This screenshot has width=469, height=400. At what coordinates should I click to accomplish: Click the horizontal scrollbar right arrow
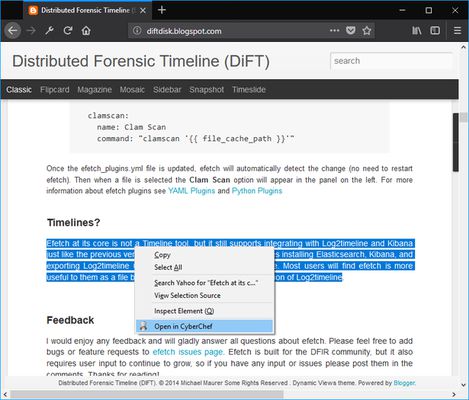click(454, 395)
